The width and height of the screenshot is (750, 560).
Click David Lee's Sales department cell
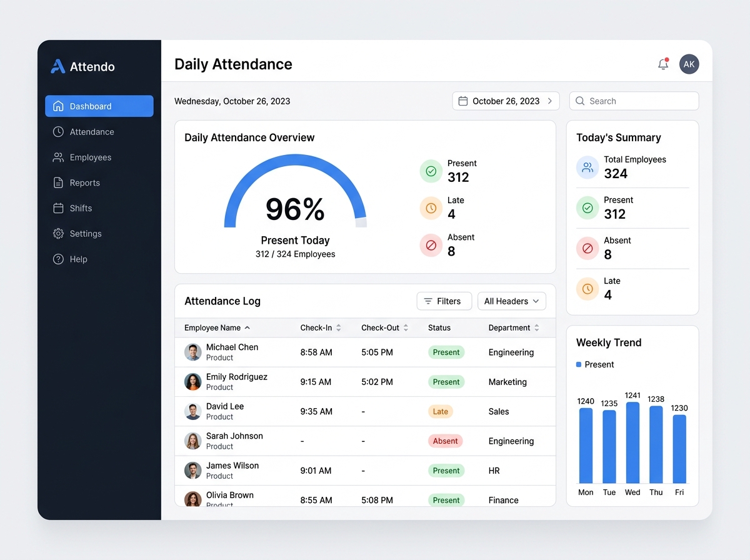coord(499,411)
